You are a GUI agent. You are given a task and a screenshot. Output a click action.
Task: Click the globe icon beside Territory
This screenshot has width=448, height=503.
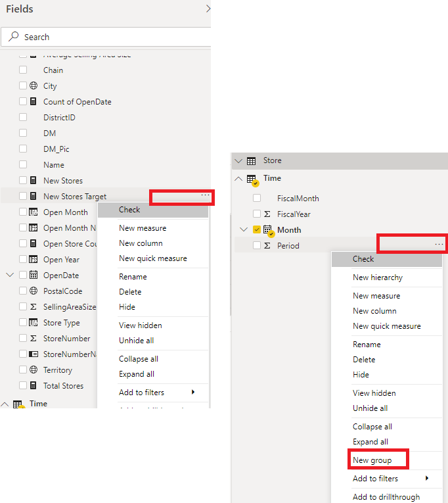[34, 370]
